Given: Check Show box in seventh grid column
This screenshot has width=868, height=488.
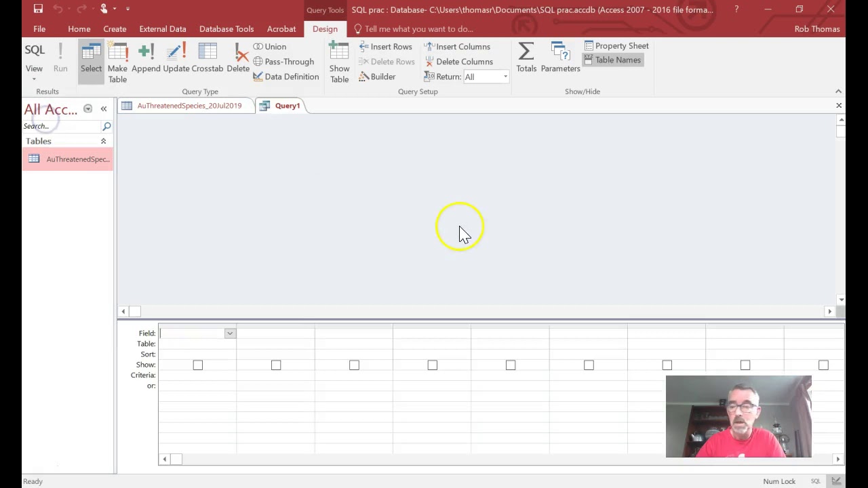Looking at the screenshot, I should click(667, 365).
